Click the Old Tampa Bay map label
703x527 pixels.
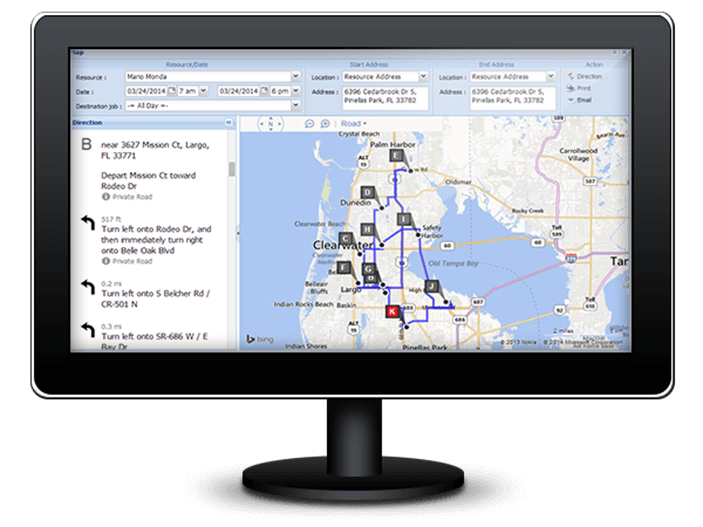coord(453,263)
